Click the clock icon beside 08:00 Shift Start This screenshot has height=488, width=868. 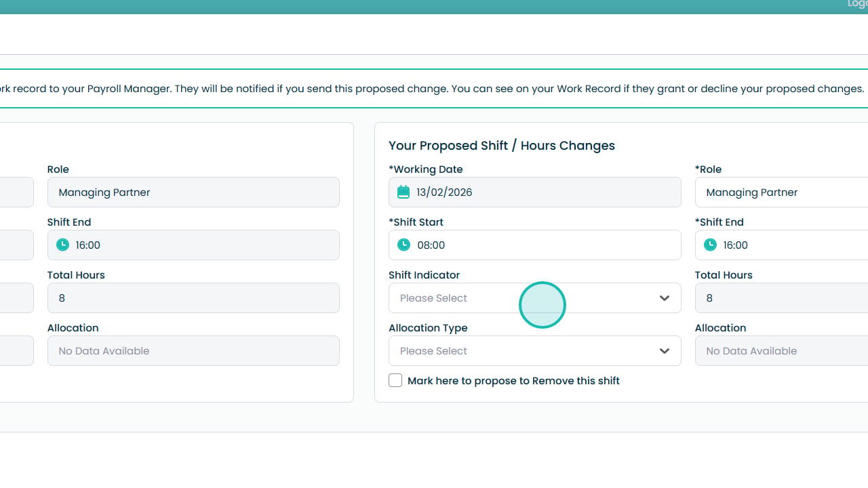coord(403,245)
